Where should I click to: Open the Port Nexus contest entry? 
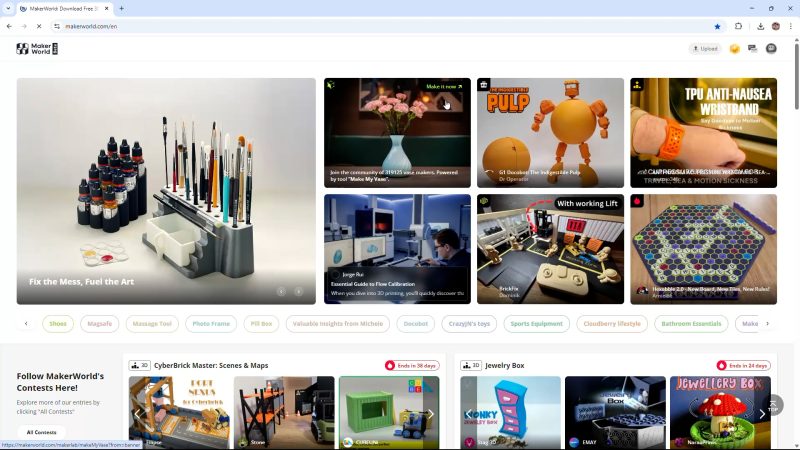coord(179,413)
